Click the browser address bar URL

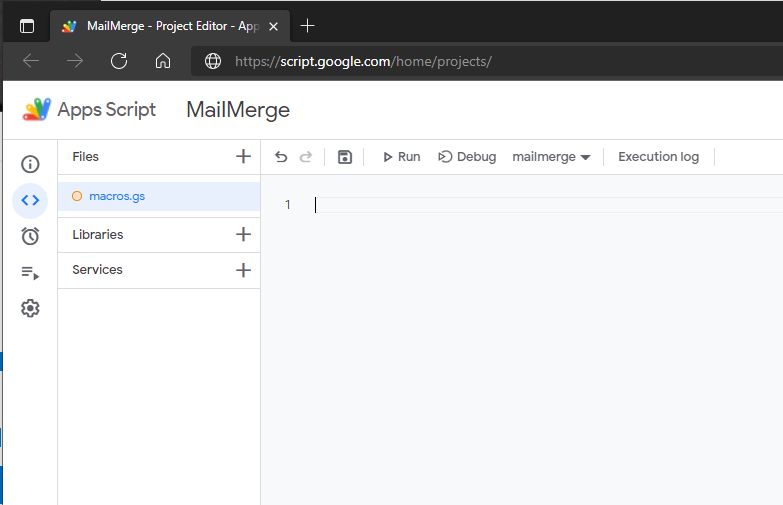click(363, 61)
